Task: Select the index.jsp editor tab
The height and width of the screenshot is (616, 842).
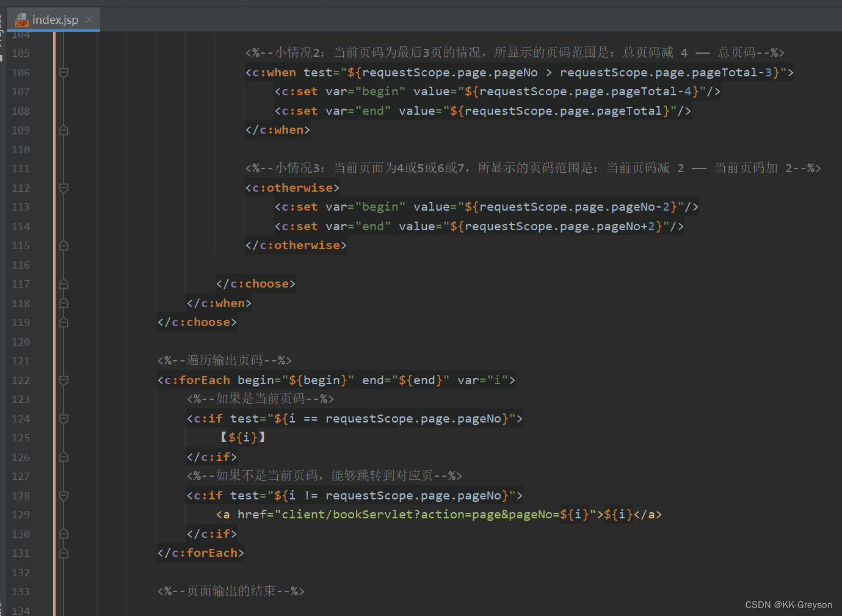Action: click(54, 20)
